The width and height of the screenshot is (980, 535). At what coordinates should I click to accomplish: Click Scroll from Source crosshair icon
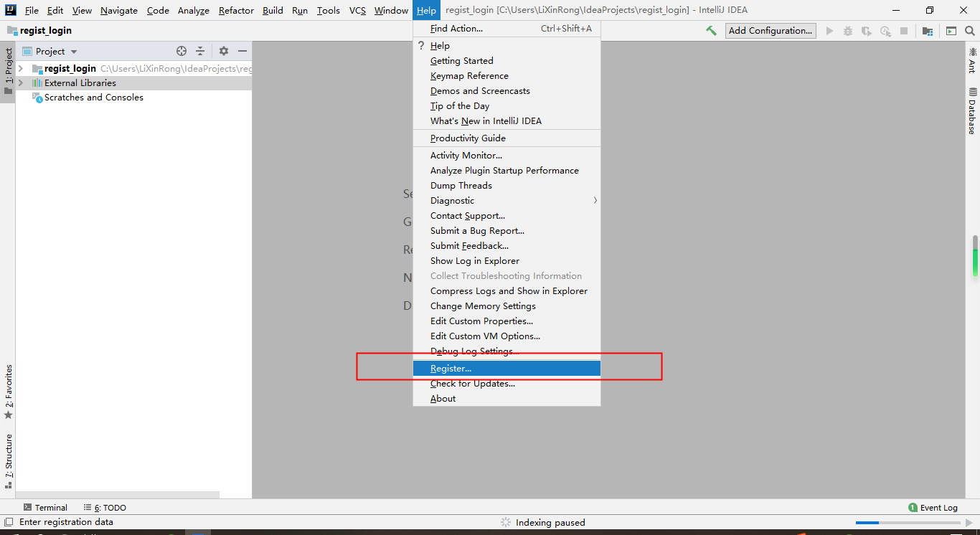coord(182,51)
